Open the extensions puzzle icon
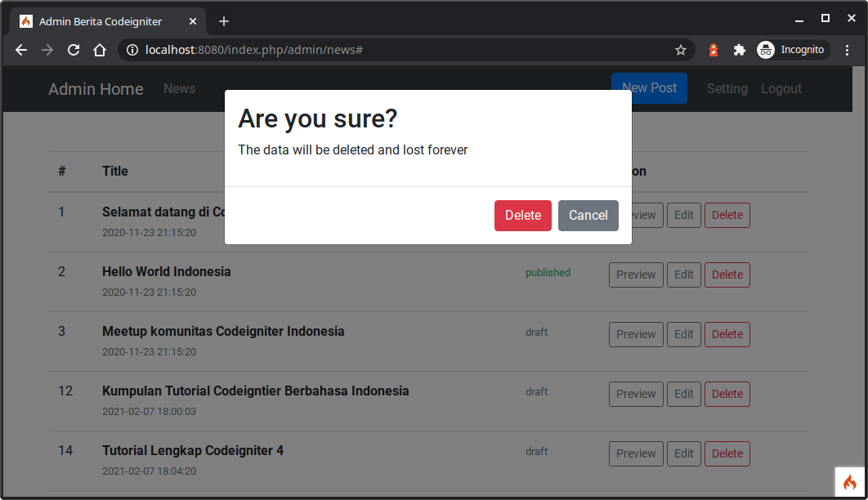Image resolution: width=868 pixels, height=500 pixels. coord(740,50)
